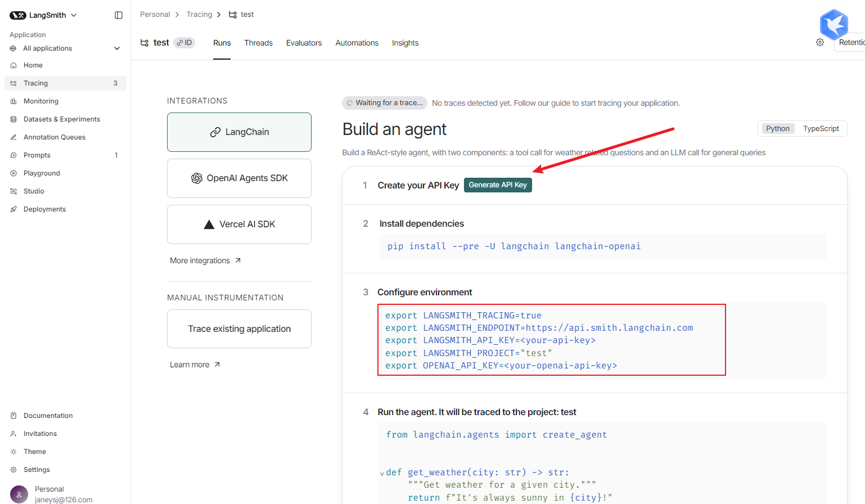Click the Prompts icon in sidebar
This screenshot has height=504, width=865.
point(13,155)
